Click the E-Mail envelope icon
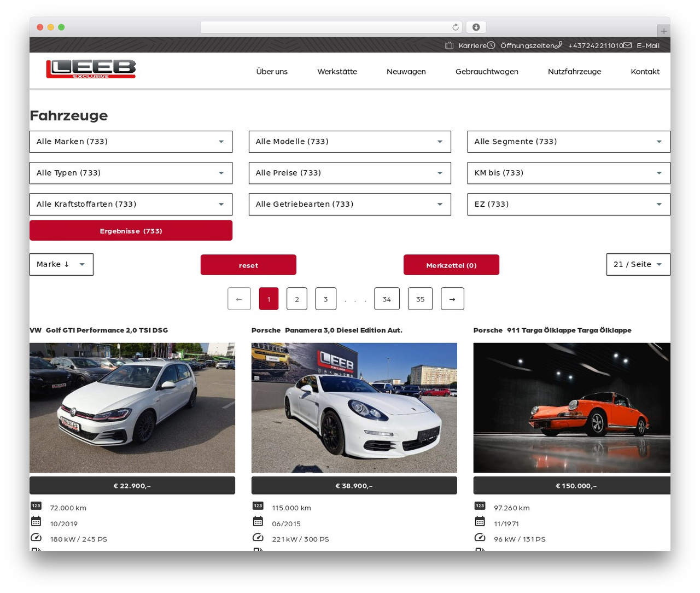This screenshot has height=593, width=700. coord(627,45)
